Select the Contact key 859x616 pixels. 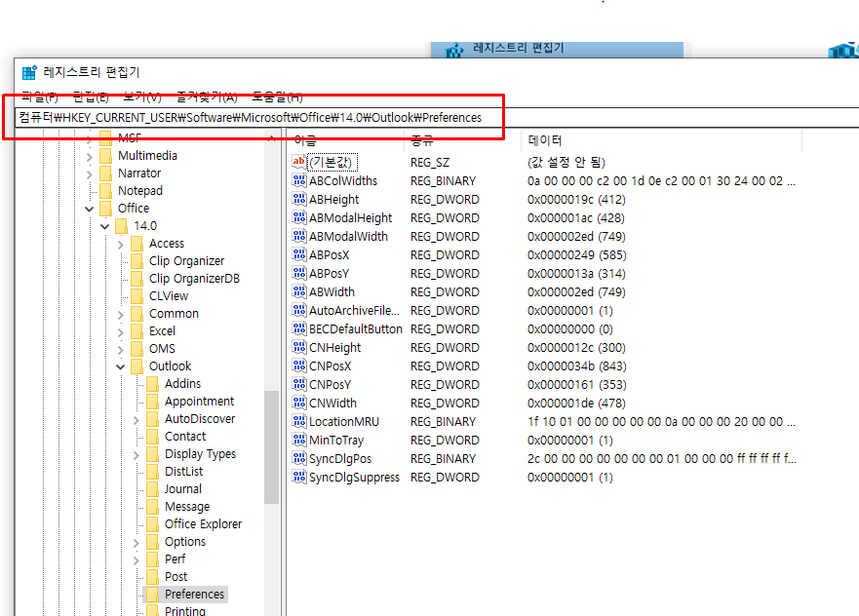pyautogui.click(x=185, y=436)
